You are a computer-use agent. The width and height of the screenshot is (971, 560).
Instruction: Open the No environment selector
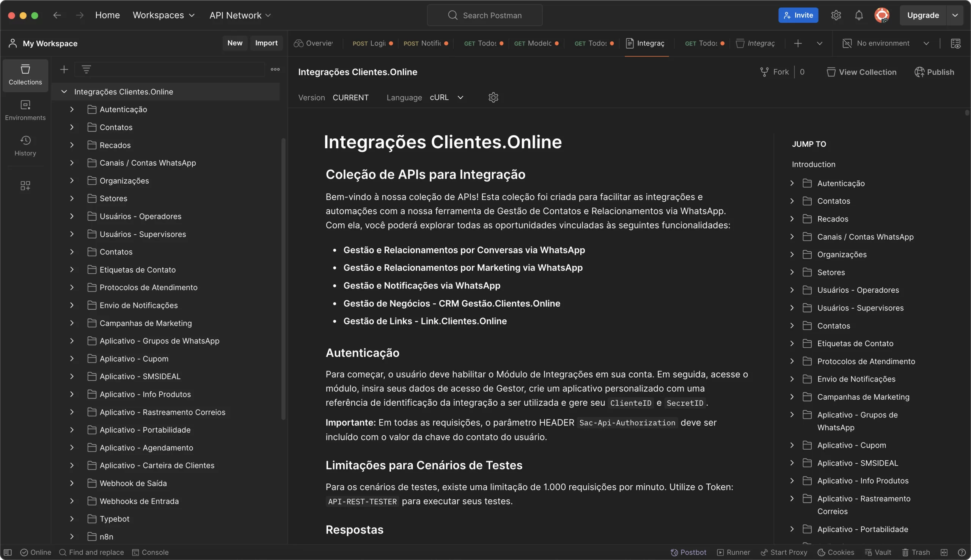pyautogui.click(x=886, y=43)
